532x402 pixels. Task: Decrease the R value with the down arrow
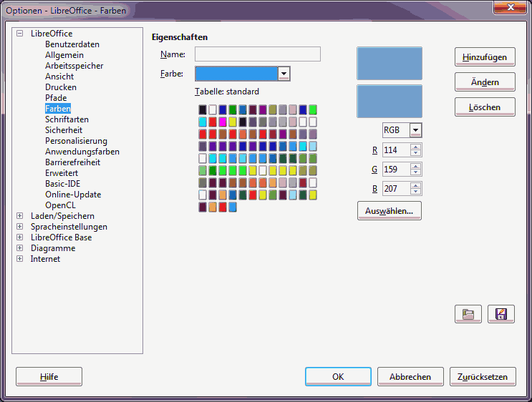(x=415, y=153)
